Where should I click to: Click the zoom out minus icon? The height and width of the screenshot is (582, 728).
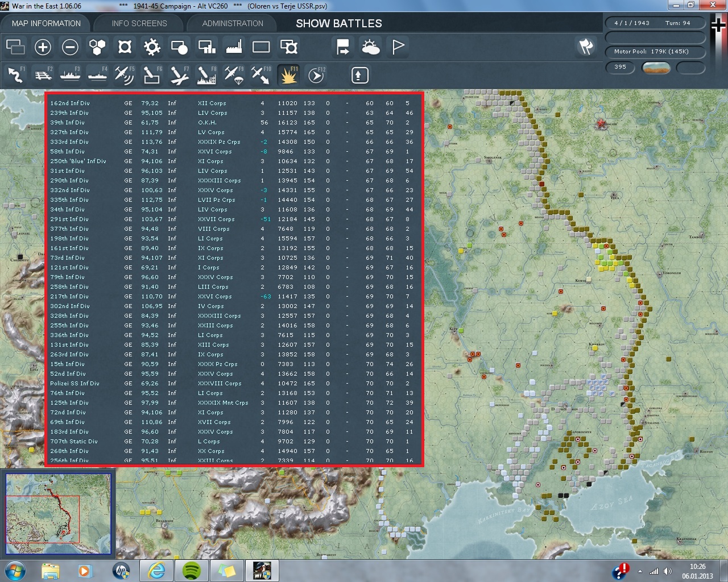pos(70,47)
